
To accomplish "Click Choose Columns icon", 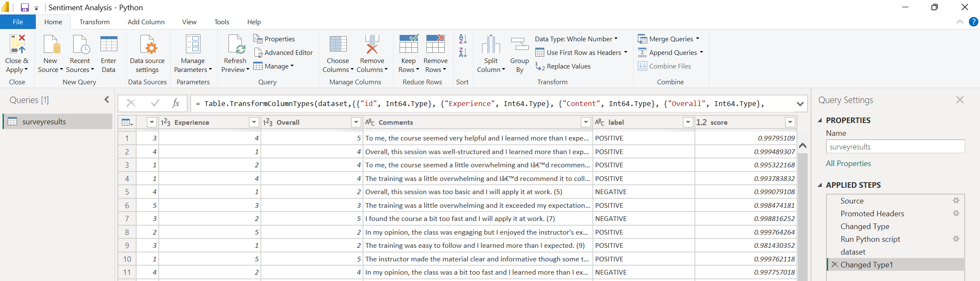I will 338,44.
